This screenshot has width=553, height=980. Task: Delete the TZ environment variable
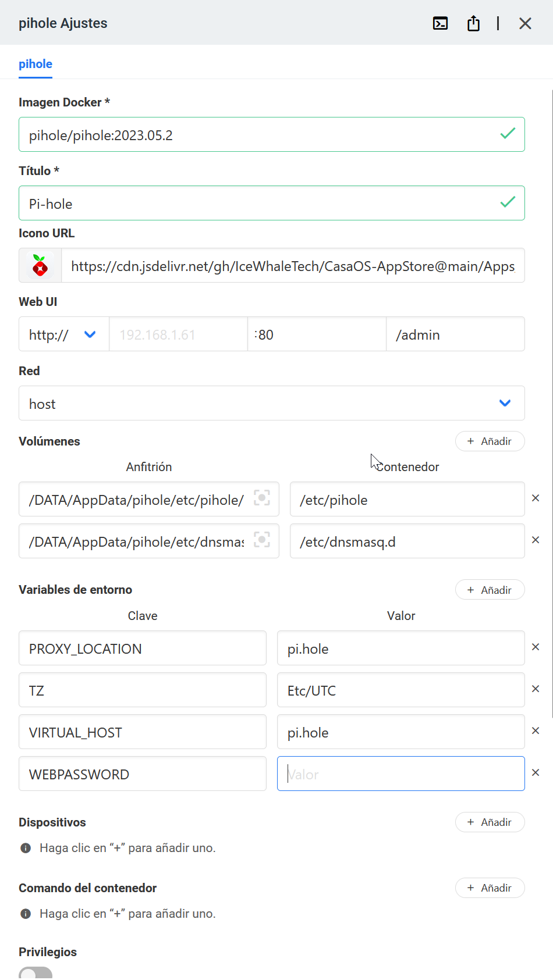536,689
